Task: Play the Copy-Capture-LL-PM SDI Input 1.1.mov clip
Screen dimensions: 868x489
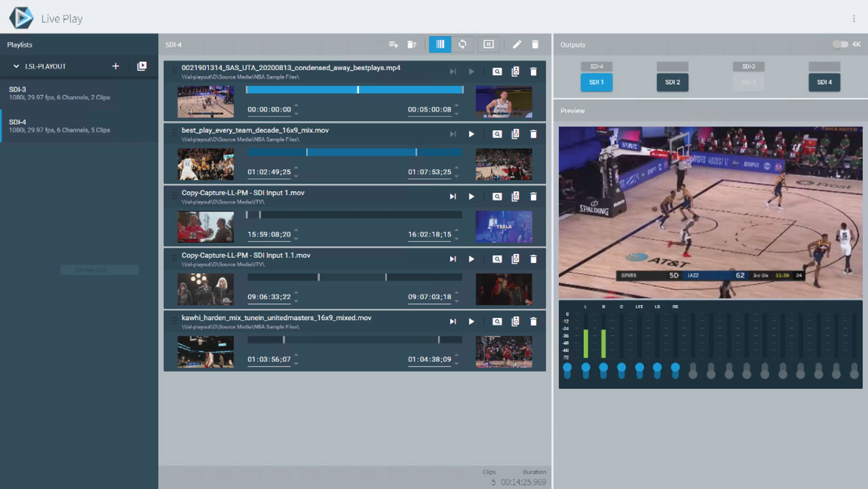Action: coord(472,259)
